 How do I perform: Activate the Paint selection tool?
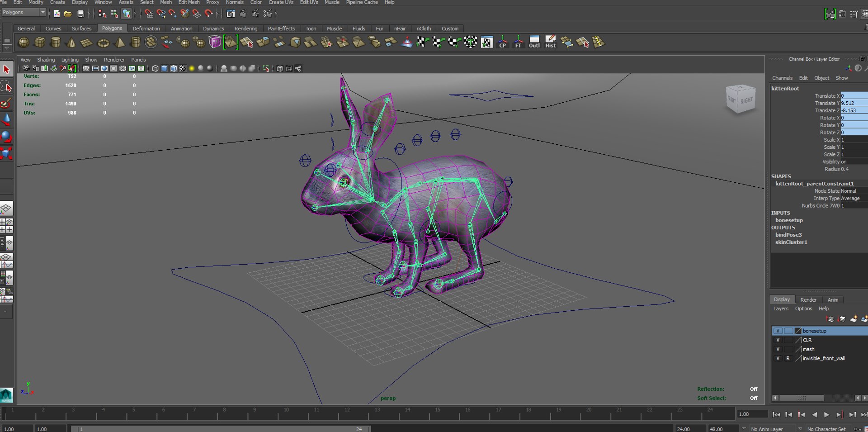tap(6, 103)
